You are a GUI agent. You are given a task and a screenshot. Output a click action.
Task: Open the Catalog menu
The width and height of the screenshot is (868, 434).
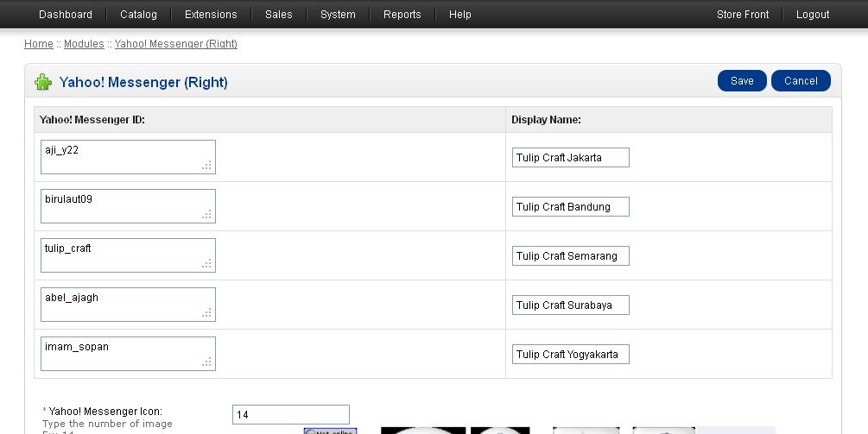[138, 15]
